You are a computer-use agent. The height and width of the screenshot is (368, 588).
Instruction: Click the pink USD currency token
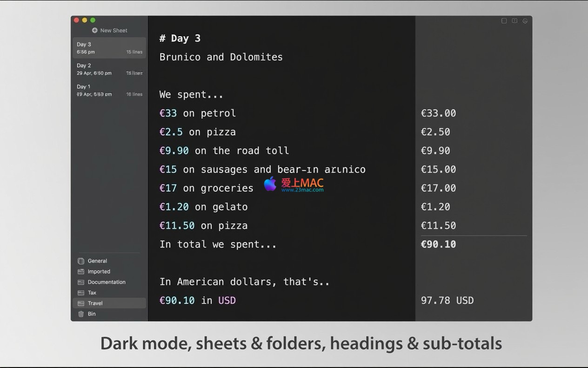tap(227, 301)
